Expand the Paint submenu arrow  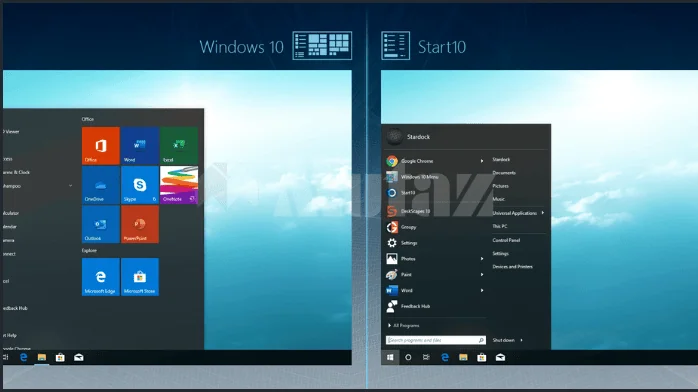coord(482,275)
